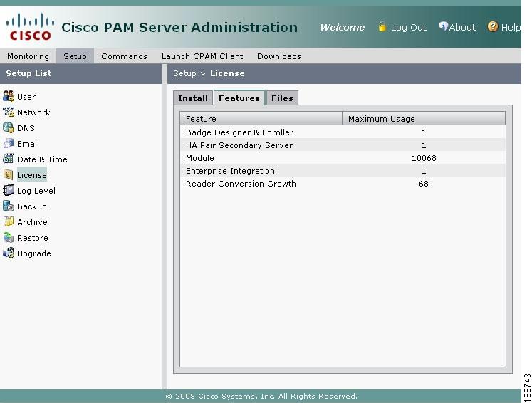This screenshot has width=532, height=403.
Task: Select the HA Pair Secondary Server row
Action: tap(343, 145)
